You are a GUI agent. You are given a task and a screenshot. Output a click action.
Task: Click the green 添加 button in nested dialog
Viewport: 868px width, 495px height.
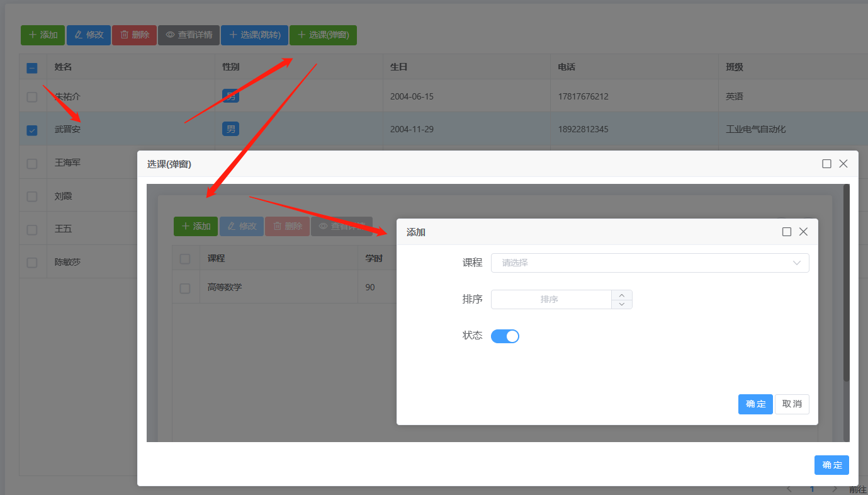click(x=196, y=226)
